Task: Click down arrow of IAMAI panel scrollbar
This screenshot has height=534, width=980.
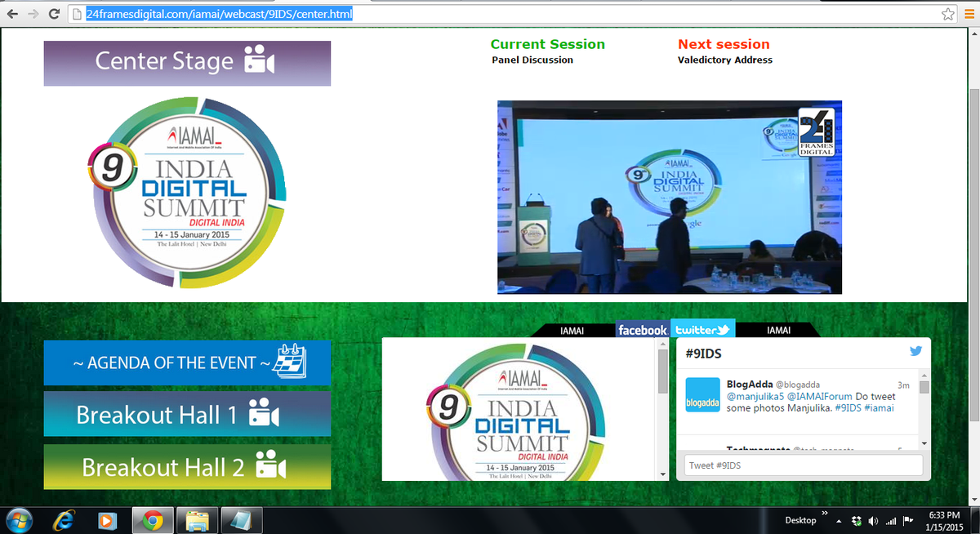Action: (x=663, y=474)
